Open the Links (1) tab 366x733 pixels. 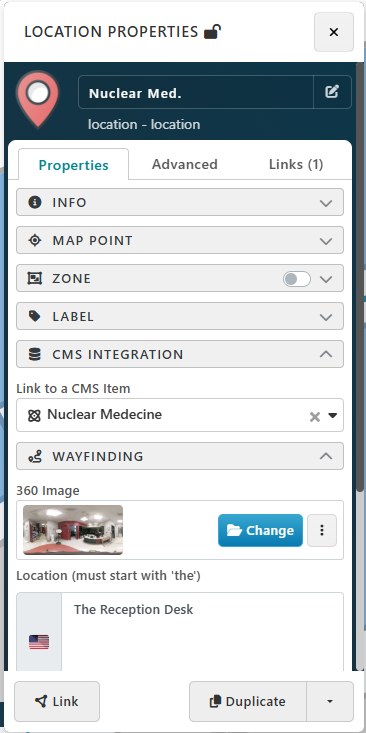(x=296, y=164)
